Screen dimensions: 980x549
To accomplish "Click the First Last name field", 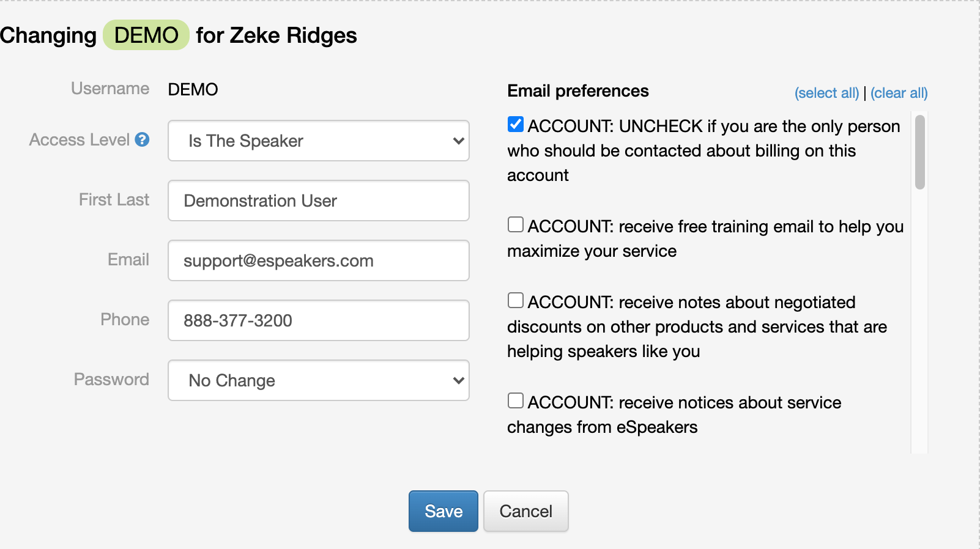I will 318,201.
